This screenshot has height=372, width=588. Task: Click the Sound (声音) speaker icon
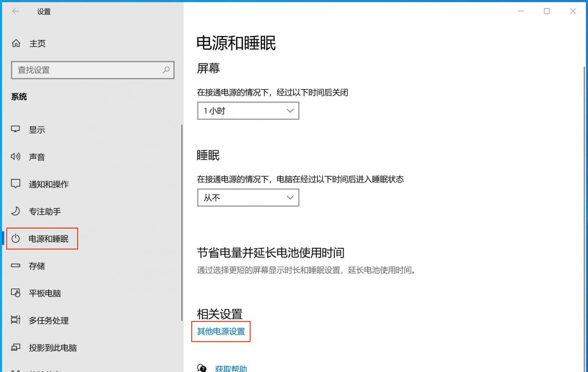[16, 157]
